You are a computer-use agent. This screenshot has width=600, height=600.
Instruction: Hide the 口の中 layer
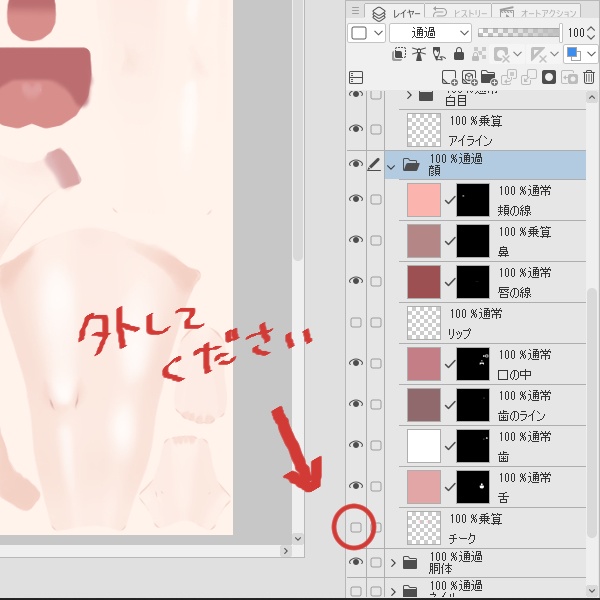[356, 363]
